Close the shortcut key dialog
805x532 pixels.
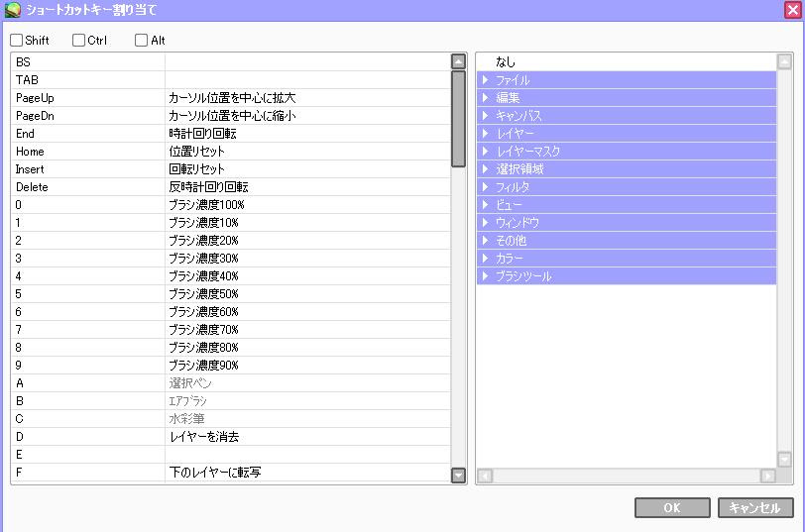pos(793,10)
